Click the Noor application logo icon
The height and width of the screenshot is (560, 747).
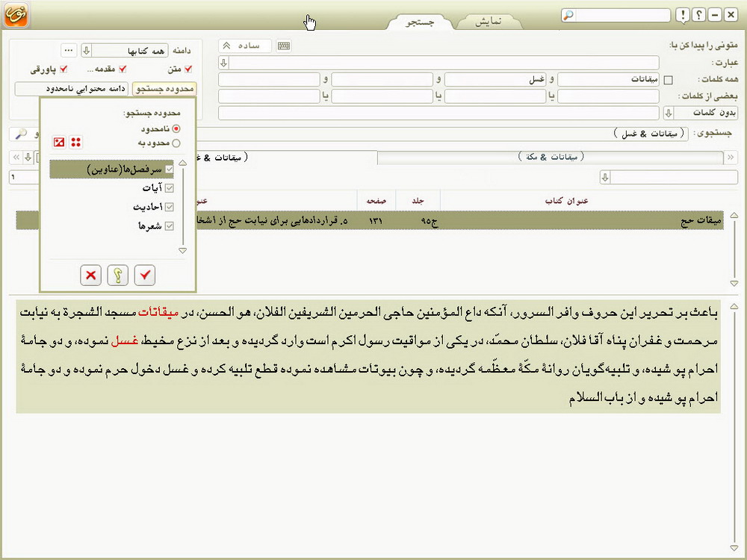tap(16, 15)
